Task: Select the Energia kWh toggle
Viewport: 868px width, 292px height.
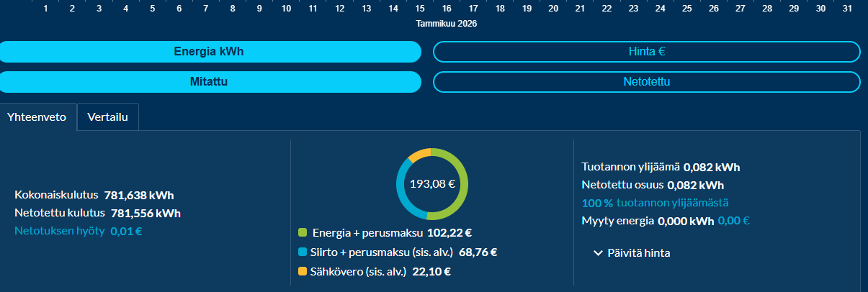Action: 210,52
